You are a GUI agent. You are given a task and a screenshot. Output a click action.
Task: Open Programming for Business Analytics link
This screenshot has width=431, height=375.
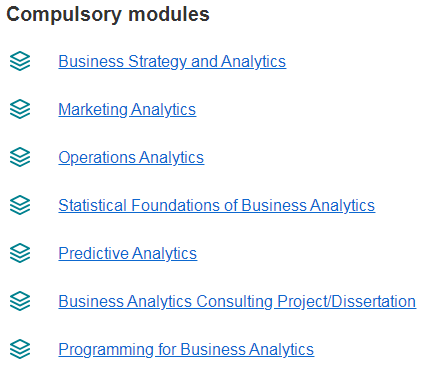[x=186, y=350]
